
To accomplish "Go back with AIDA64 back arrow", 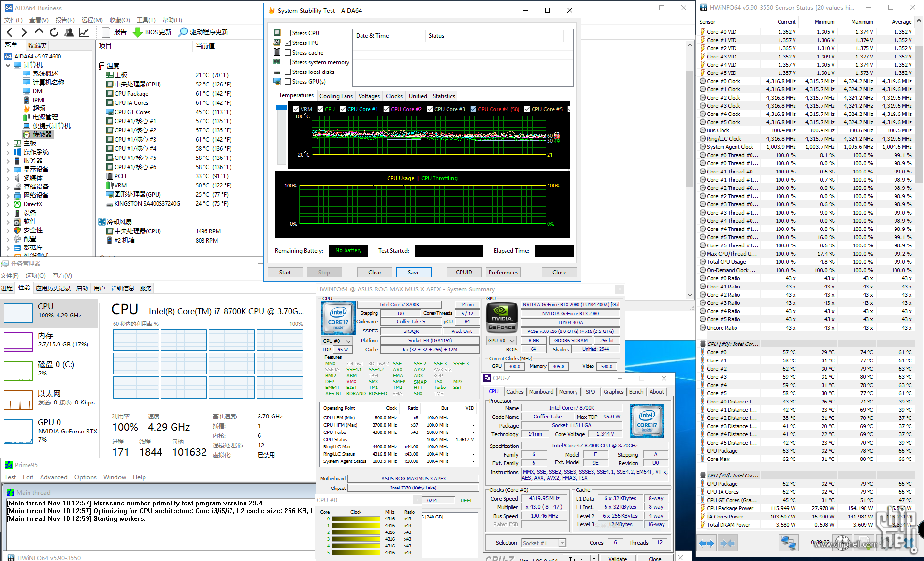I will [10, 32].
